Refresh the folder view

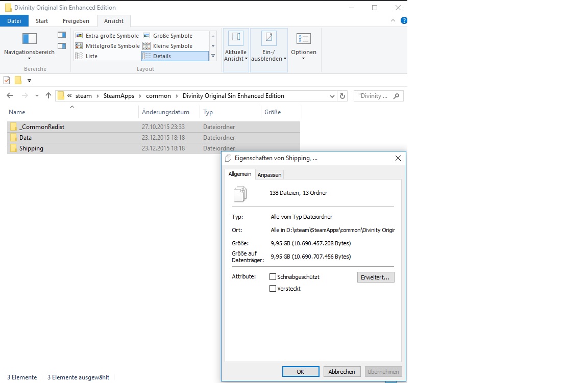point(342,96)
